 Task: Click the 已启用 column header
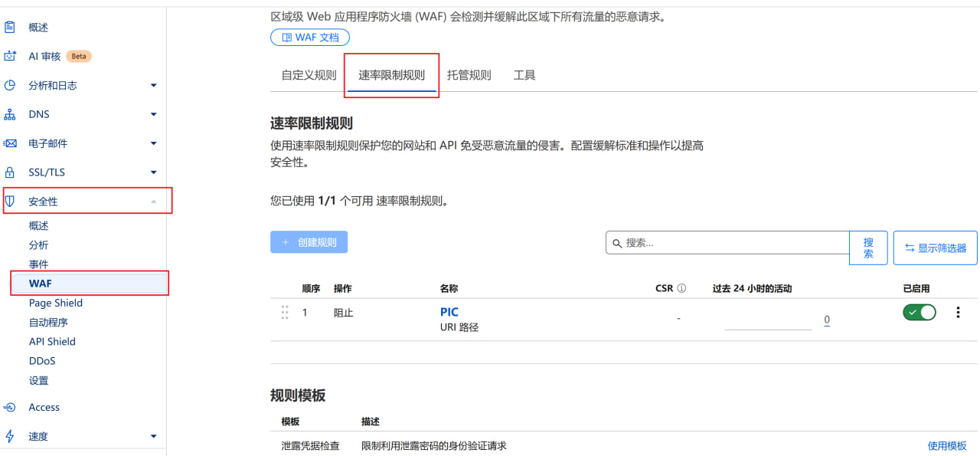(916, 289)
